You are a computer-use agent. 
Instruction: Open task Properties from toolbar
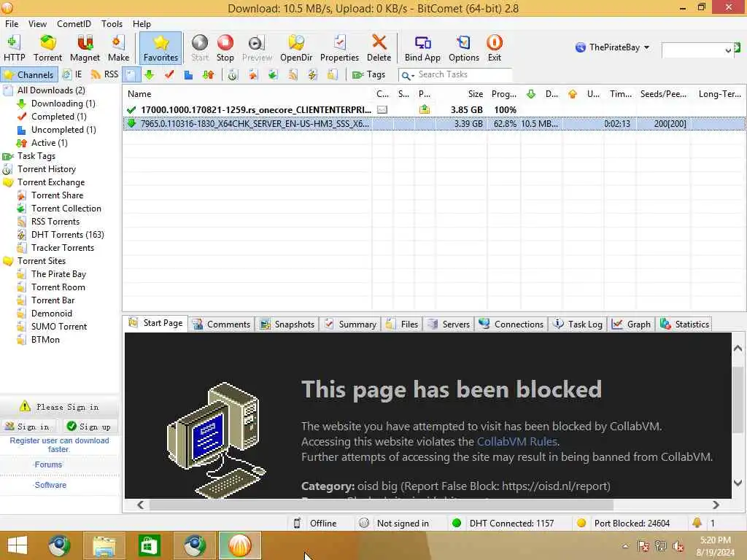point(339,48)
